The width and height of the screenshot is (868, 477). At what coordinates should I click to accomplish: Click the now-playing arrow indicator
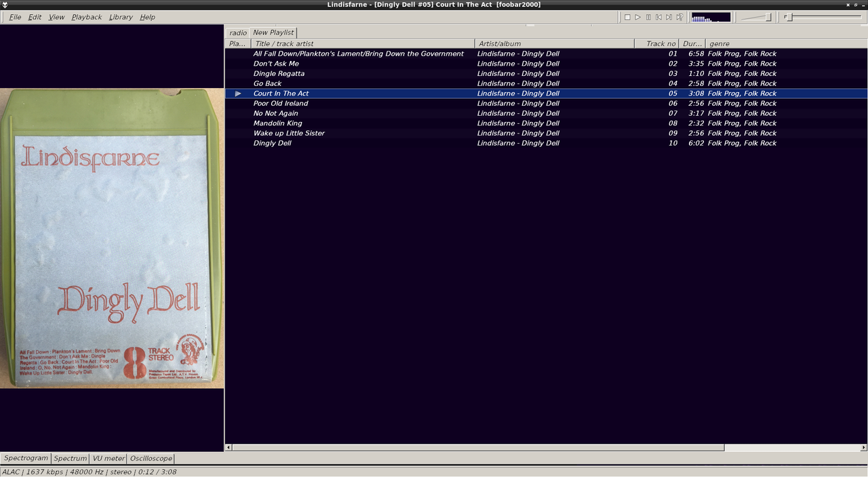[x=238, y=94]
